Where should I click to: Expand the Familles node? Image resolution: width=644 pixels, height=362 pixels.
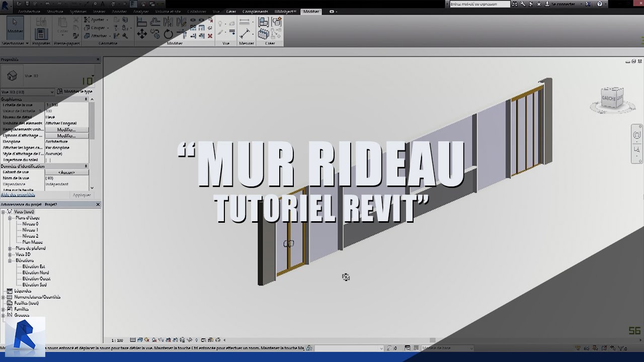(x=3, y=309)
